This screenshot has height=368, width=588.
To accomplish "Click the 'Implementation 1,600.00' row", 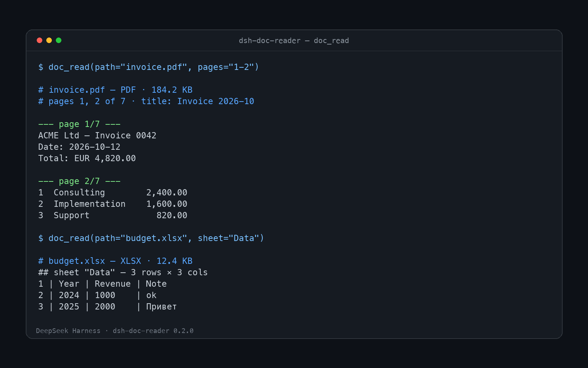I will click(113, 204).
